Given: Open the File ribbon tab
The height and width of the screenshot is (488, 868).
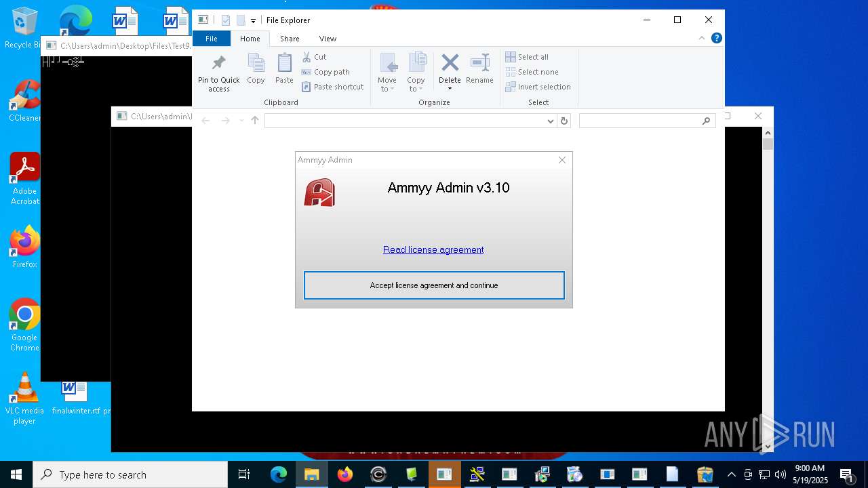Looking at the screenshot, I should [212, 39].
